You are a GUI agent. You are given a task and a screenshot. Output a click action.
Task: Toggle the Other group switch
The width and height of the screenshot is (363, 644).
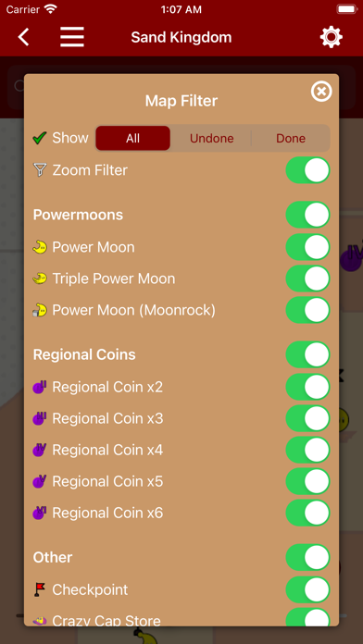(x=308, y=557)
